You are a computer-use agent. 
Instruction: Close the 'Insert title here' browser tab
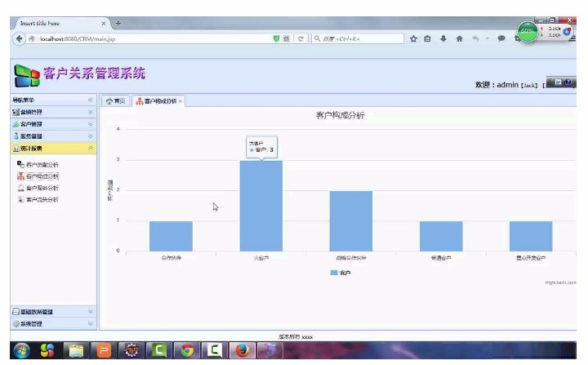click(x=104, y=23)
